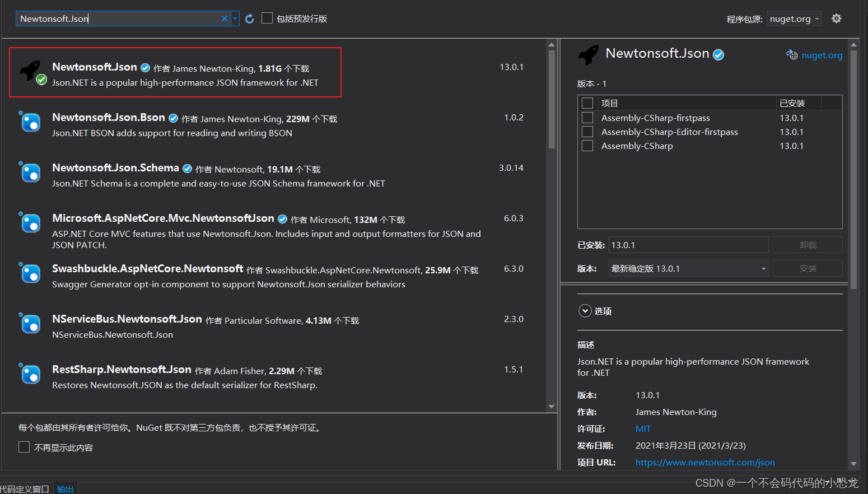The image size is (868, 494).
Task: Click the Newtonsoft.Json.Schema package icon
Action: [x=30, y=173]
